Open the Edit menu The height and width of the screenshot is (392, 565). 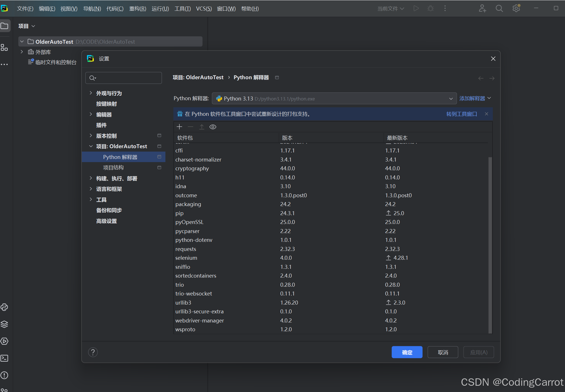[47, 9]
